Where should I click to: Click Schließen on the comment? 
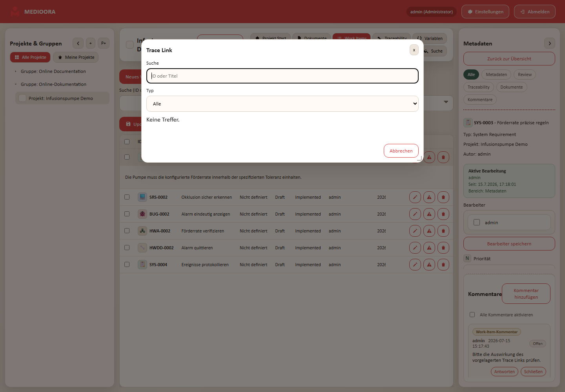(533, 372)
